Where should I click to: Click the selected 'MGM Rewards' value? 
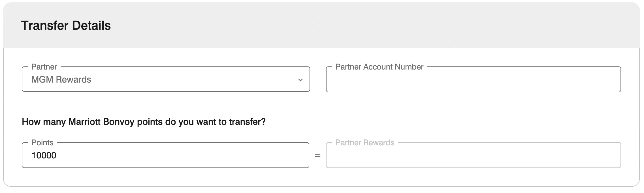point(61,80)
